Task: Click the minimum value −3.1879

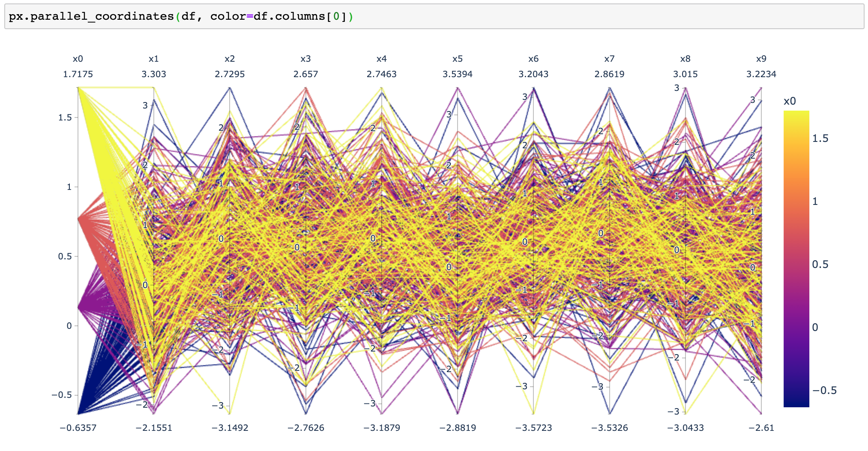Action: 382,428
